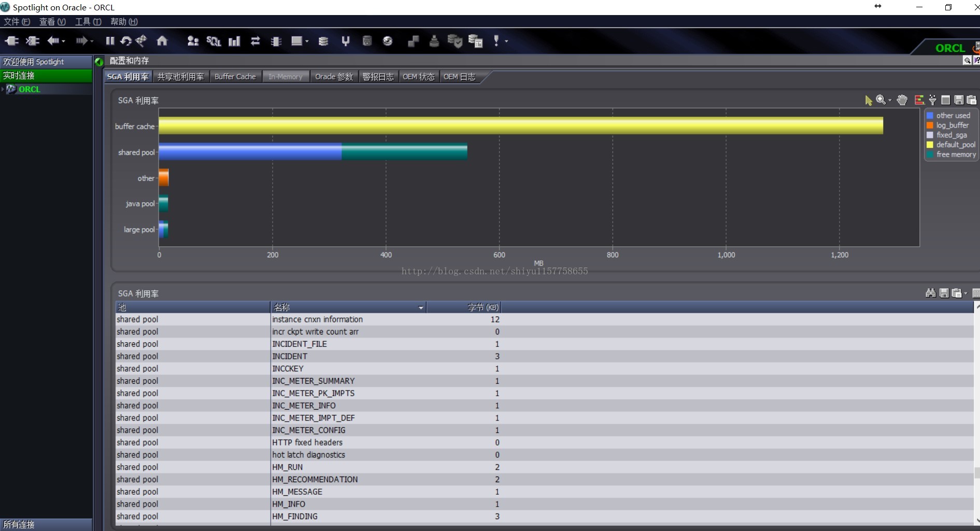
Task: Open forward arrow history dropdown
Action: 92,41
